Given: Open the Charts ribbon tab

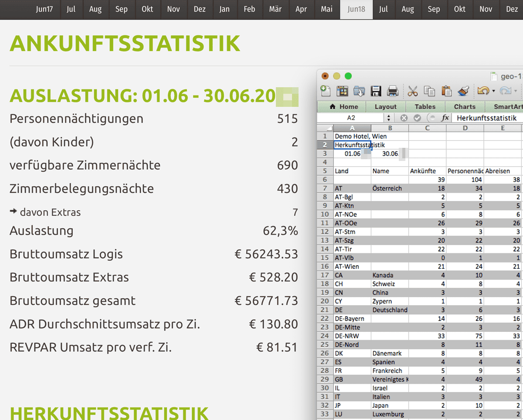Looking at the screenshot, I should (465, 106).
